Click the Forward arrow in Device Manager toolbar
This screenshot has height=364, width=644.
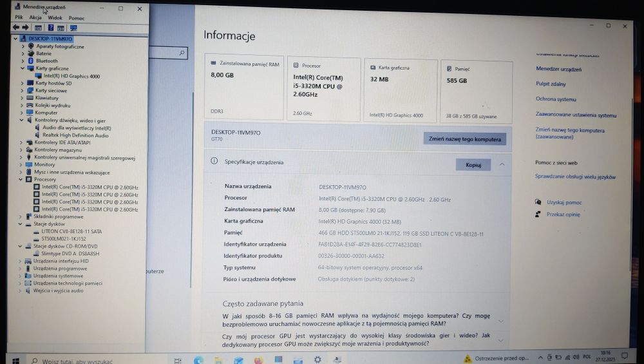[26, 28]
